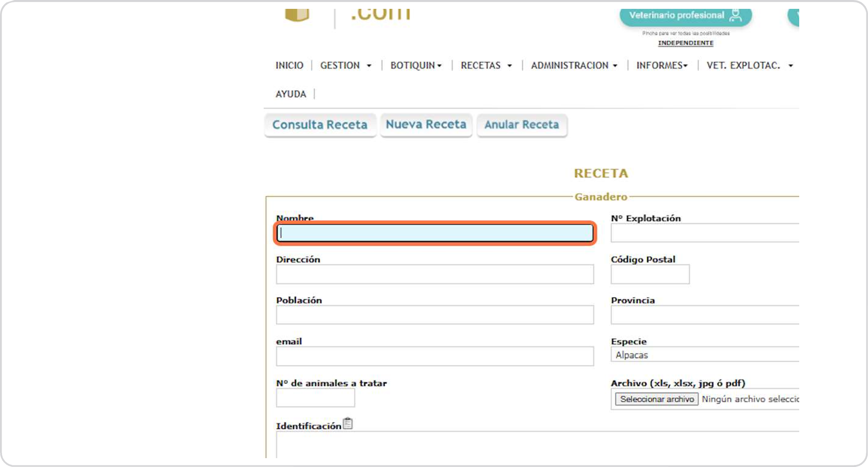Focus the Dirección input field
The width and height of the screenshot is (868, 467).
(434, 275)
